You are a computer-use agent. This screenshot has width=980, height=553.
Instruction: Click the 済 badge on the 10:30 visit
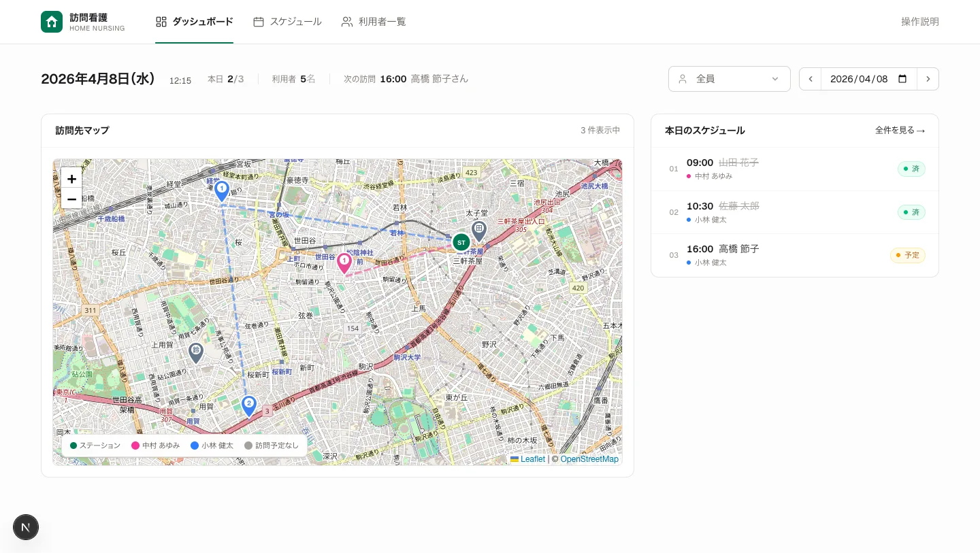911,212
